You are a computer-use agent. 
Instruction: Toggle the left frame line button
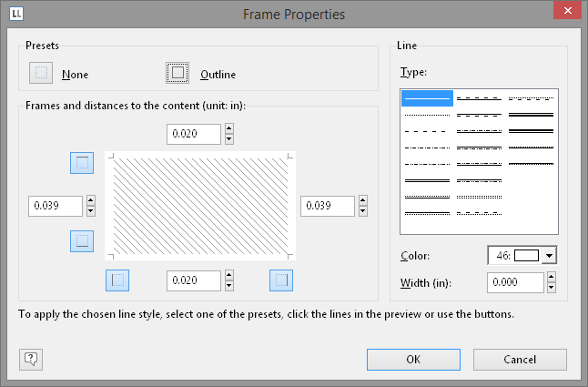click(x=117, y=280)
